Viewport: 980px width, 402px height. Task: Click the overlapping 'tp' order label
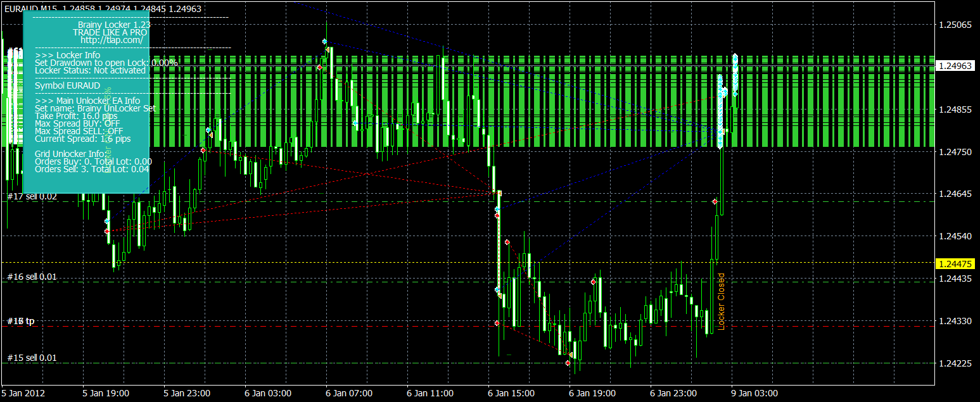coord(22,322)
